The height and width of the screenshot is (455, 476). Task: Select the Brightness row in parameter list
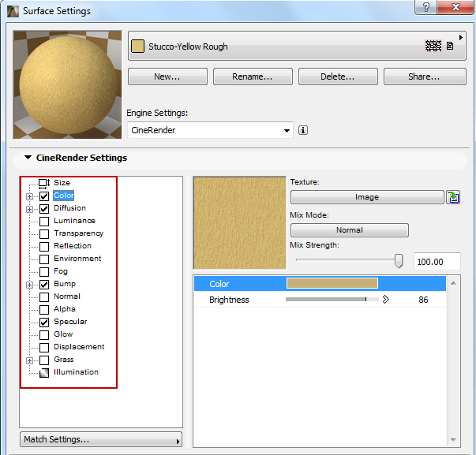pyautogui.click(x=320, y=300)
